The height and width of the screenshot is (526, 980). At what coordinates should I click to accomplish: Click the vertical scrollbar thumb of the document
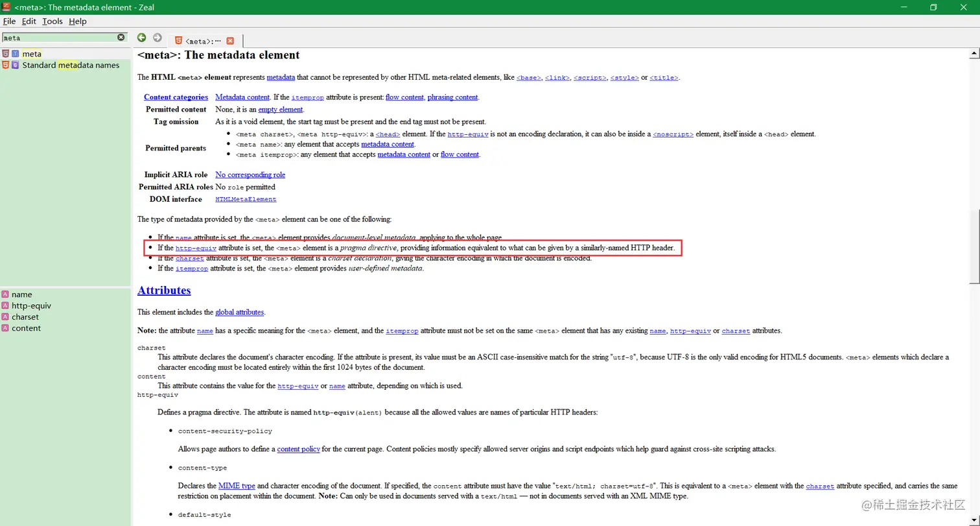[x=974, y=246]
